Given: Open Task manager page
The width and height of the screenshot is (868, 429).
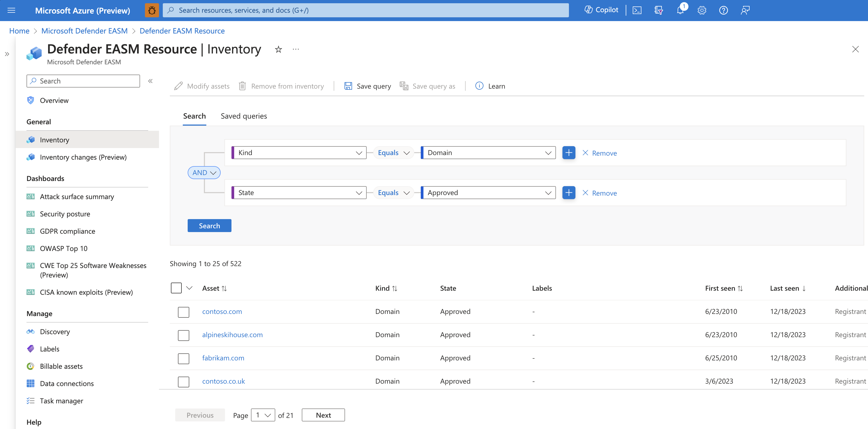Looking at the screenshot, I should coord(61,400).
